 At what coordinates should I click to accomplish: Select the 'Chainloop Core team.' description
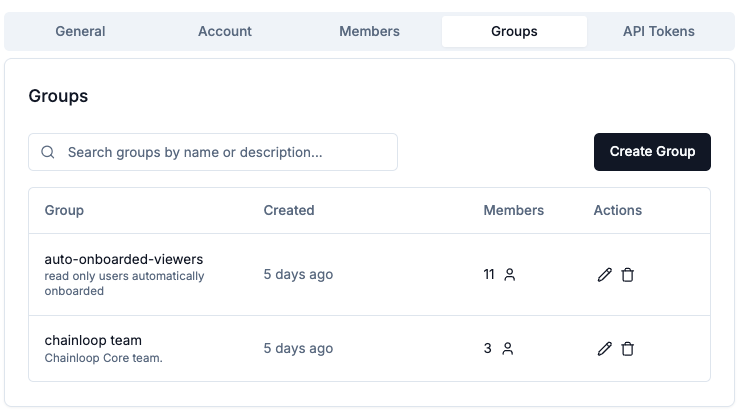coord(103,358)
